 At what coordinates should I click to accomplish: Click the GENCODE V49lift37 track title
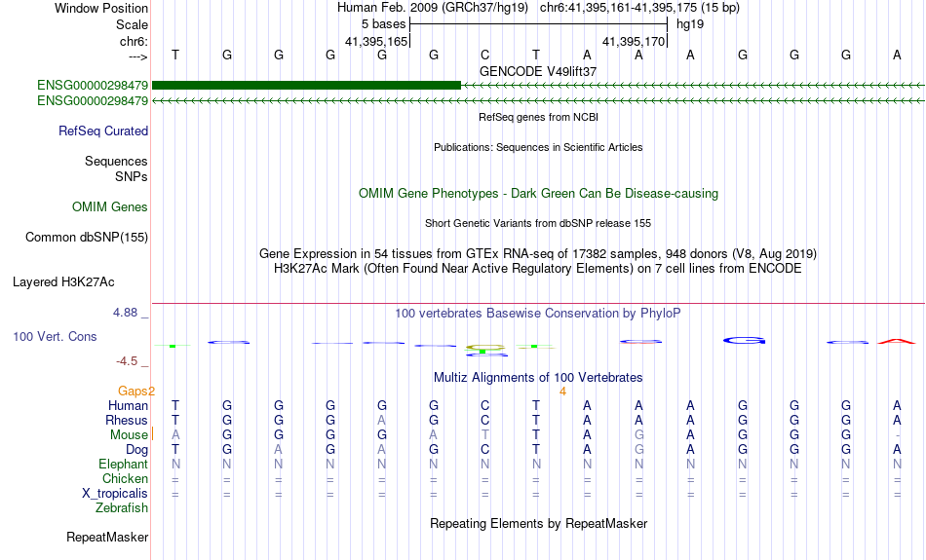(538, 71)
